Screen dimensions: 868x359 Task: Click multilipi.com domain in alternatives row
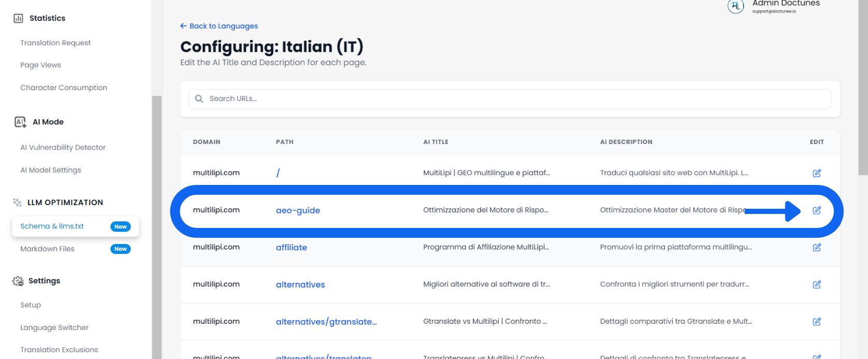pyautogui.click(x=216, y=284)
